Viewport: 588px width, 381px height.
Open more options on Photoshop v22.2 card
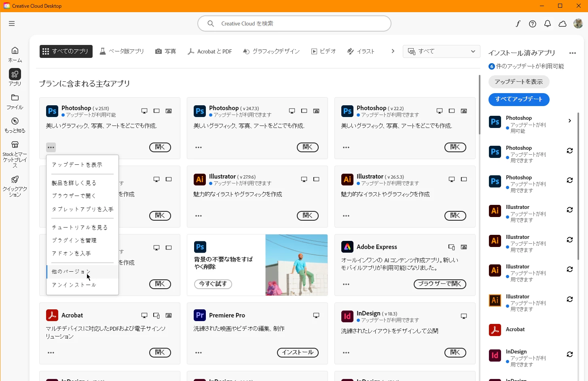click(346, 147)
